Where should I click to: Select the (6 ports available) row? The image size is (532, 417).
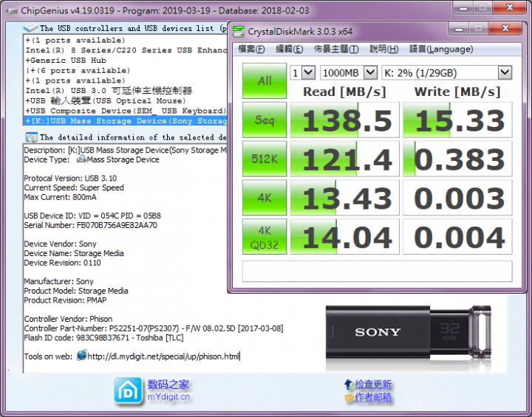pyautogui.click(x=78, y=71)
